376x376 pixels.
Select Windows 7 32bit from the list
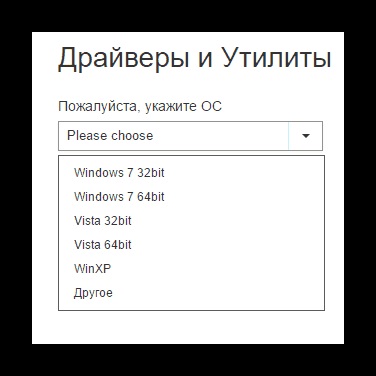191,173
